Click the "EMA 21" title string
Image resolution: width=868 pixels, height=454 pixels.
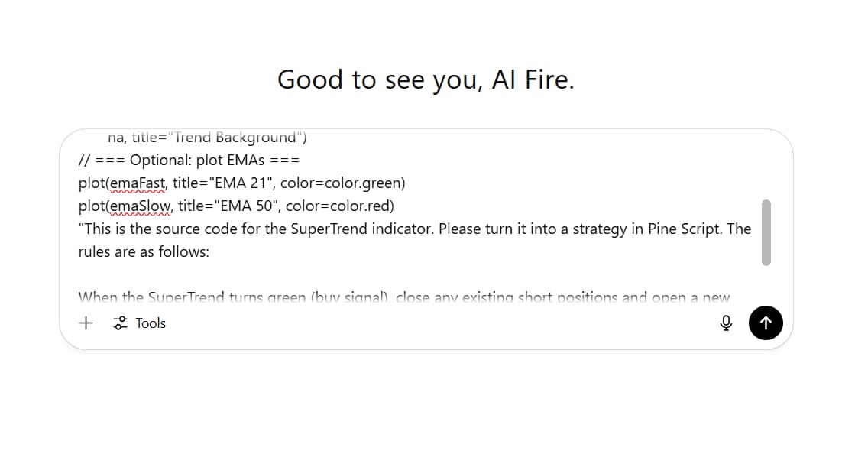pos(241,183)
